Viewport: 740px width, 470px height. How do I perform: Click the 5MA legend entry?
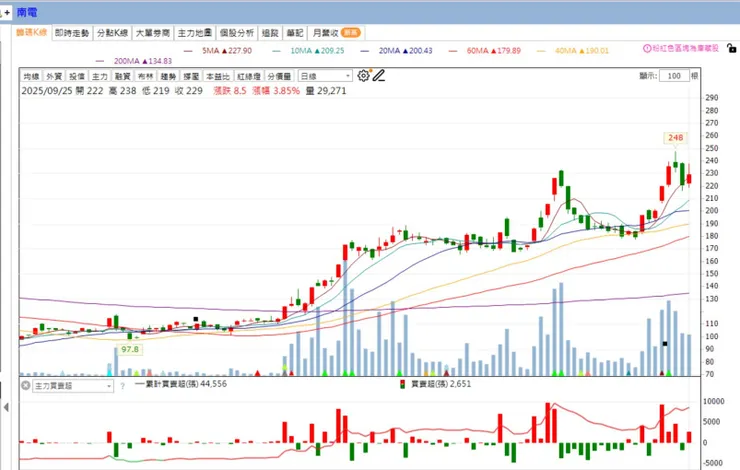[218, 50]
